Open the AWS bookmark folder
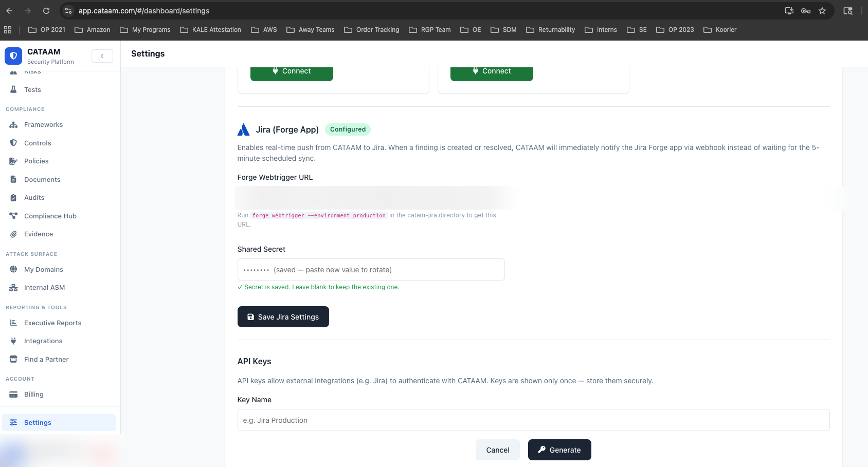Screen dimensions: 868x467 click(264, 30)
